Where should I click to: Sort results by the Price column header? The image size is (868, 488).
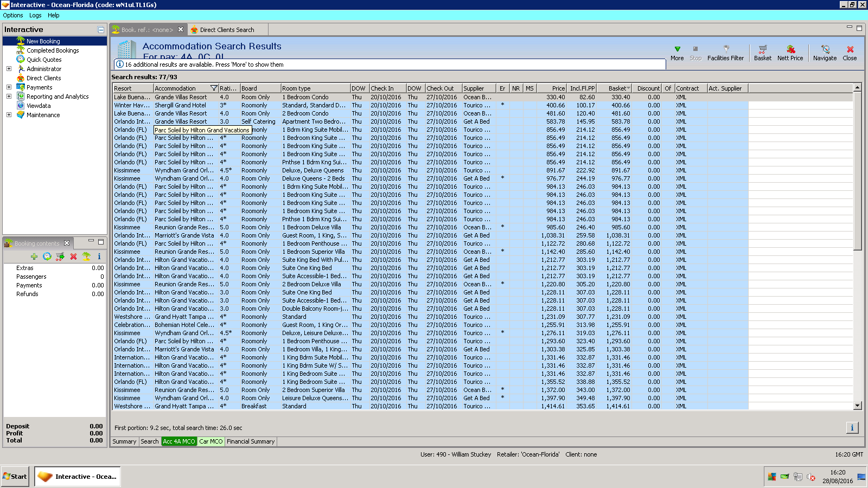[x=552, y=88]
